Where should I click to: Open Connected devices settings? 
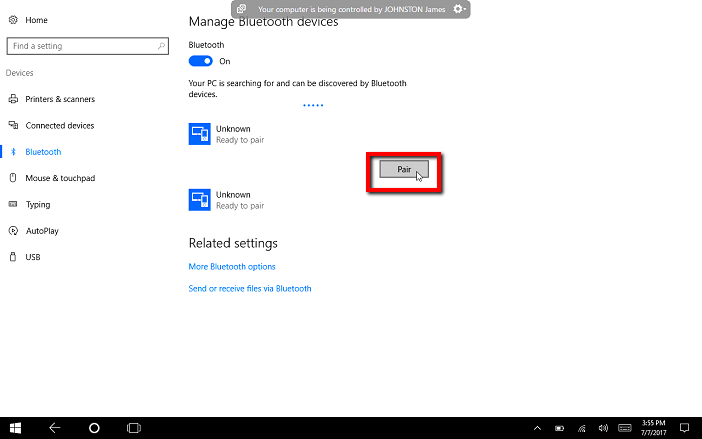coord(59,126)
